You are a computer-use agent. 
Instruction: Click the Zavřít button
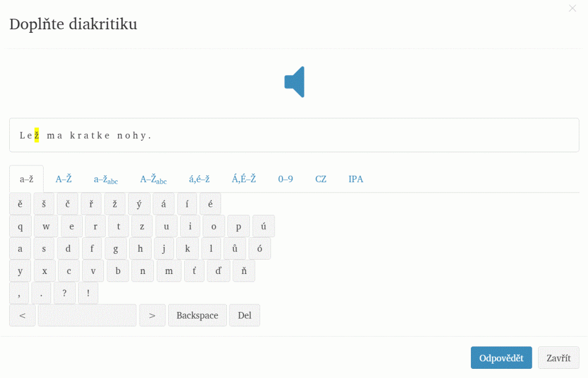pyautogui.click(x=559, y=358)
